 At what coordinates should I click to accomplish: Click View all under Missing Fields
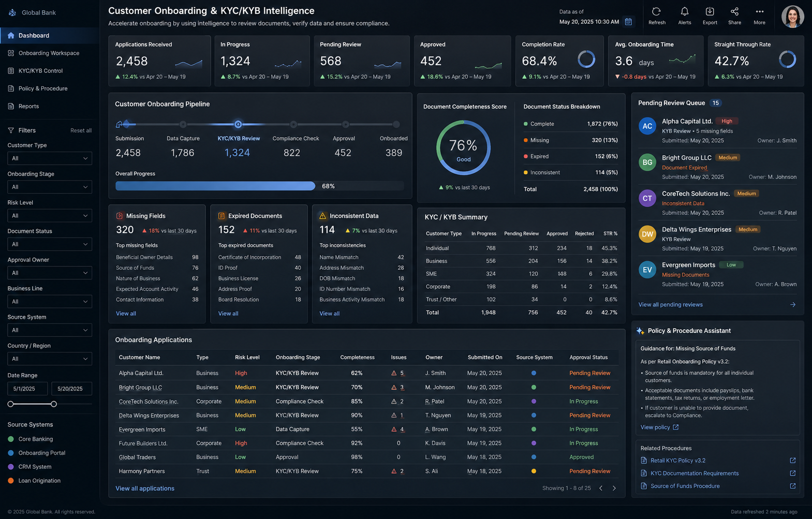126,314
